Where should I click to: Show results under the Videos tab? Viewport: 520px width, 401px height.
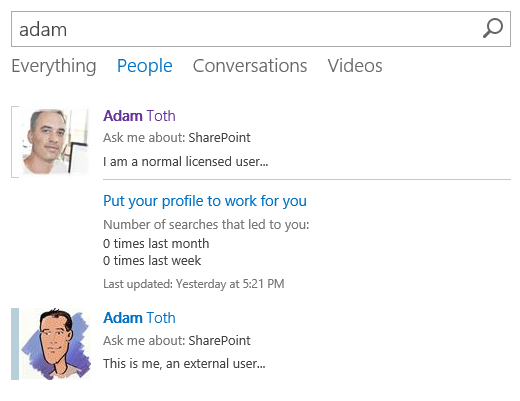pos(355,66)
